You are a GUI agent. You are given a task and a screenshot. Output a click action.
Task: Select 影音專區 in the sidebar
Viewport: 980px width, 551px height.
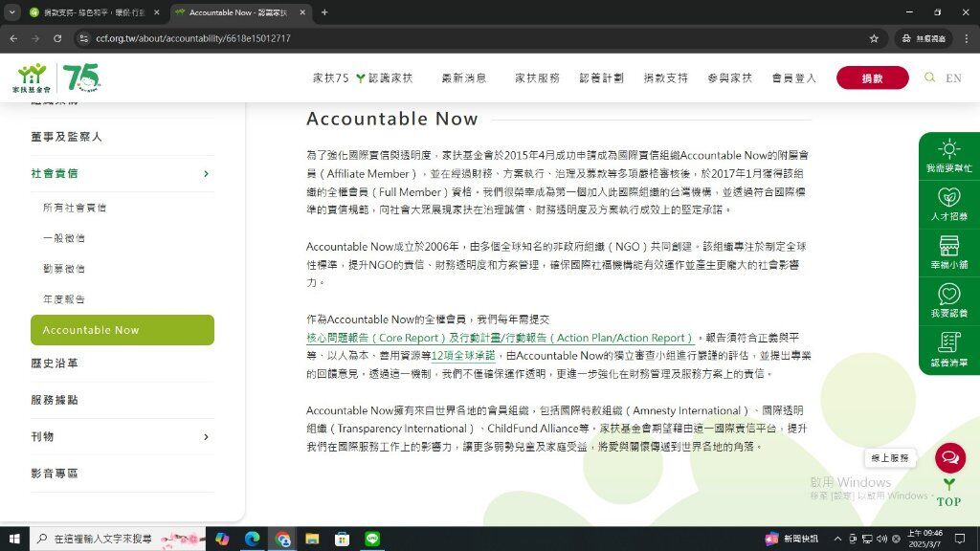[55, 474]
